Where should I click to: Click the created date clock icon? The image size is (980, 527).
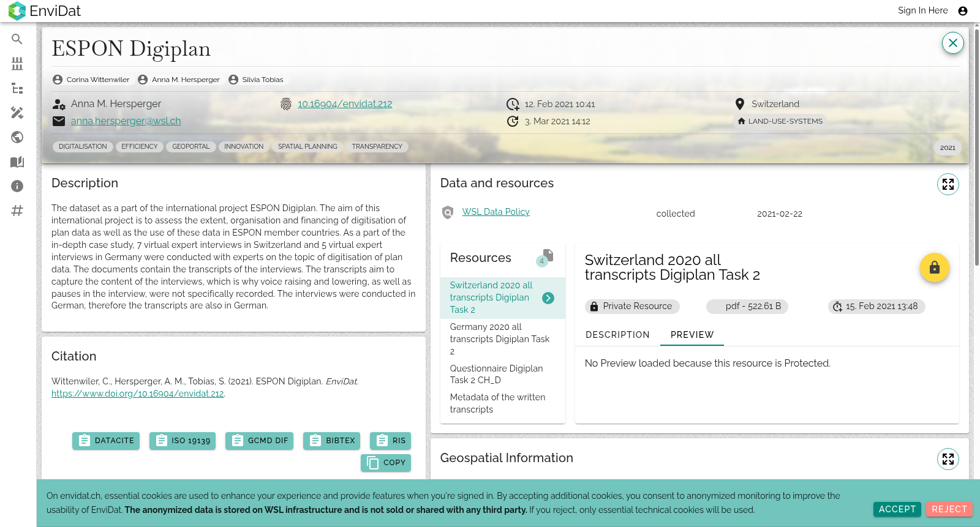(513, 104)
